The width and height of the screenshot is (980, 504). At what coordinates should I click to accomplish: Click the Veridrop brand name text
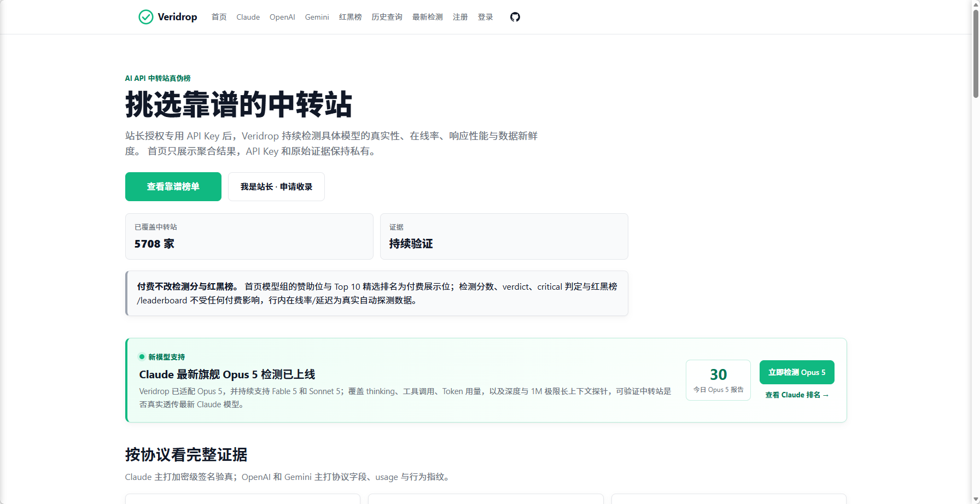(177, 17)
